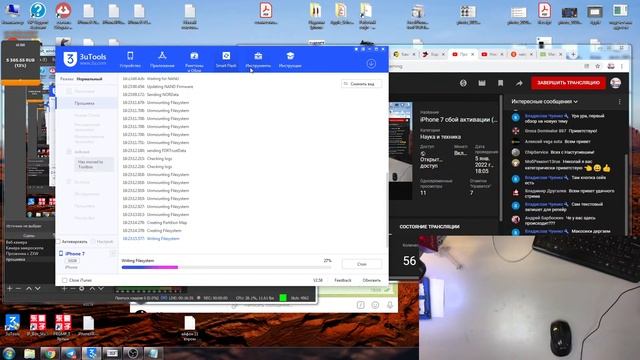The image size is (640, 360).
Task: Open the Ringtones and wallpapers tab
Action: [x=194, y=61]
